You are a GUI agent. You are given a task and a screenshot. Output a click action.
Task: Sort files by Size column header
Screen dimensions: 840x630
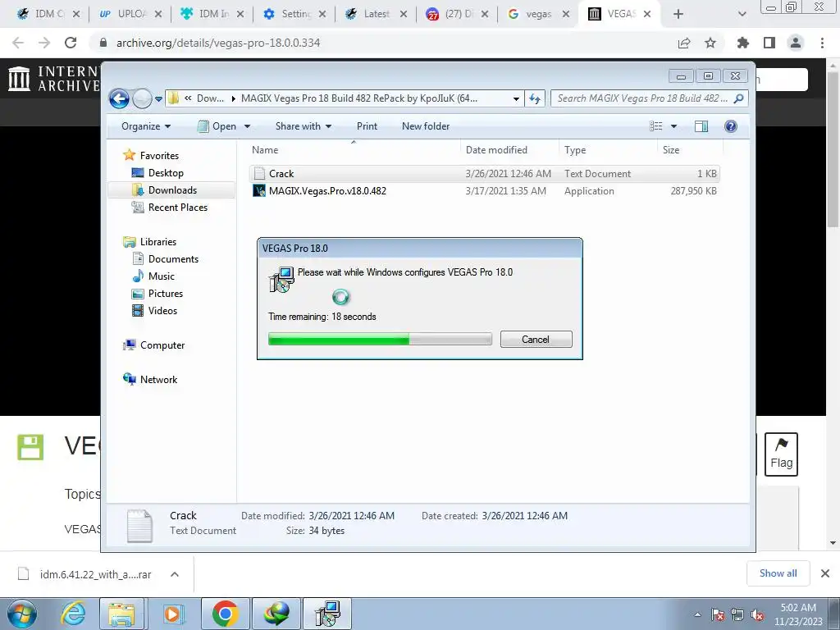[x=690, y=150]
